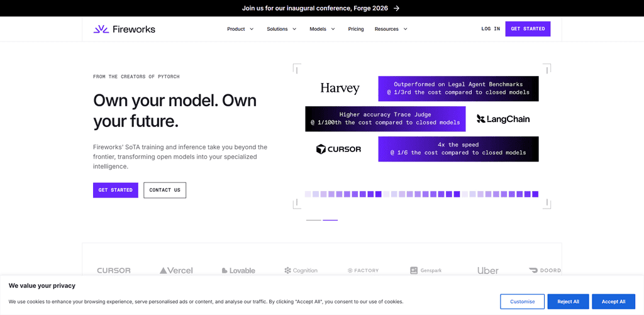The width and height of the screenshot is (644, 315).
Task: Click the Fireworks logo in the header
Action: (125, 29)
